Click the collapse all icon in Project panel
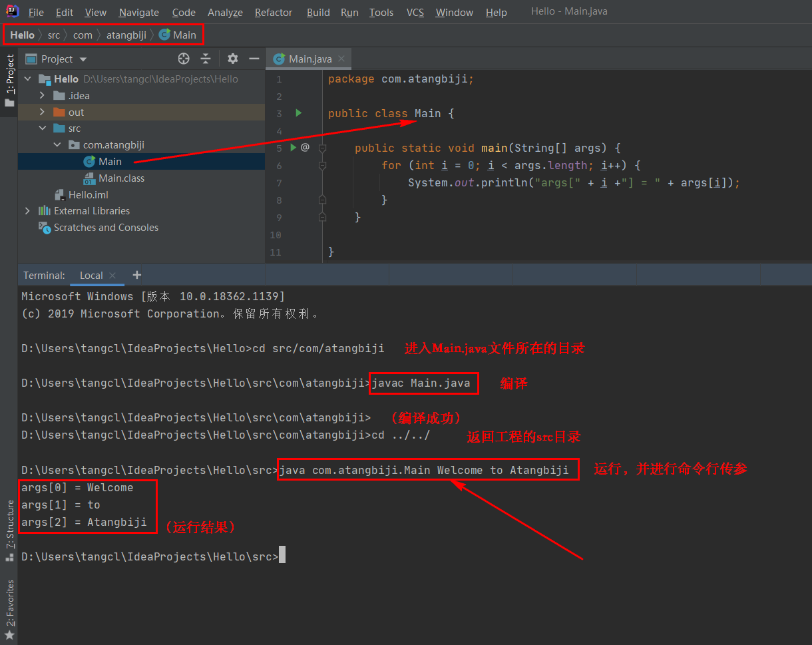Image resolution: width=812 pixels, height=645 pixels. point(206,59)
